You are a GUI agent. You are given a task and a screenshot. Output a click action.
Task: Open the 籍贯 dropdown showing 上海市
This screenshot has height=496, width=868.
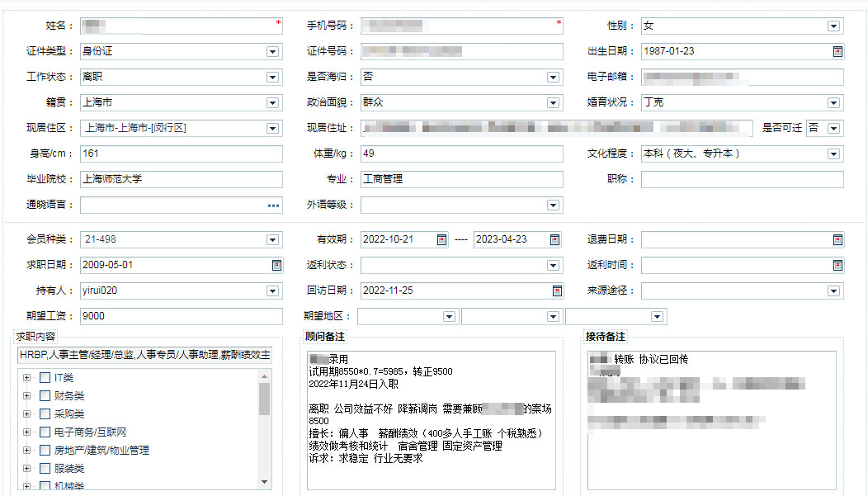coord(272,102)
